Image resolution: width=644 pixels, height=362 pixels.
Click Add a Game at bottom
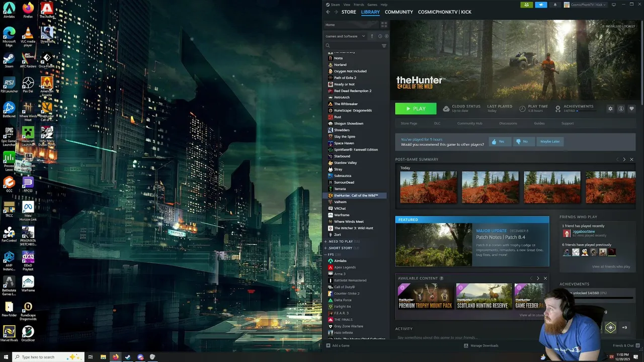338,345
